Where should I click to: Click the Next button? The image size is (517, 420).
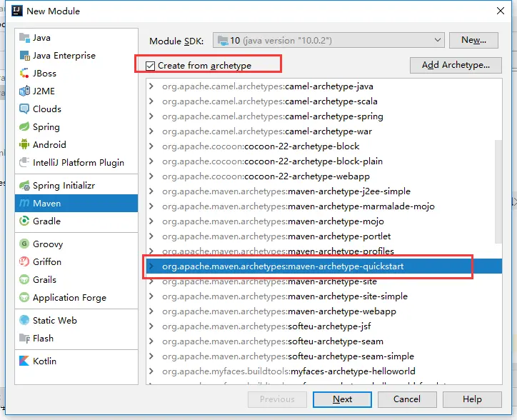coord(342,399)
